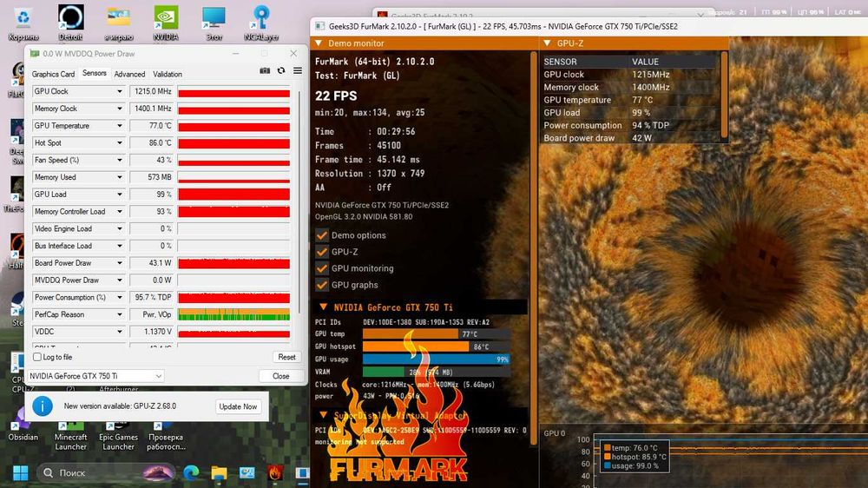Click the GPU-Z refresh icon
The height and width of the screenshot is (488, 868).
281,70
